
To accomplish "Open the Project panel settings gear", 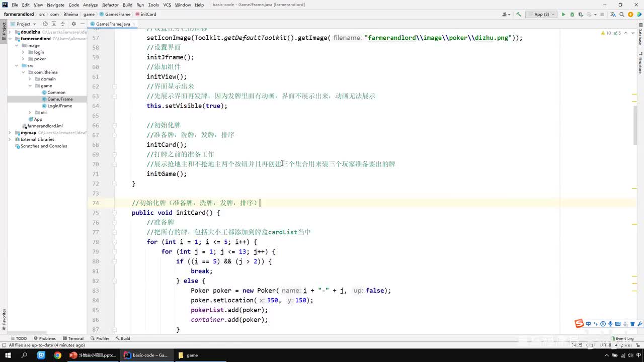I will 73,24.
